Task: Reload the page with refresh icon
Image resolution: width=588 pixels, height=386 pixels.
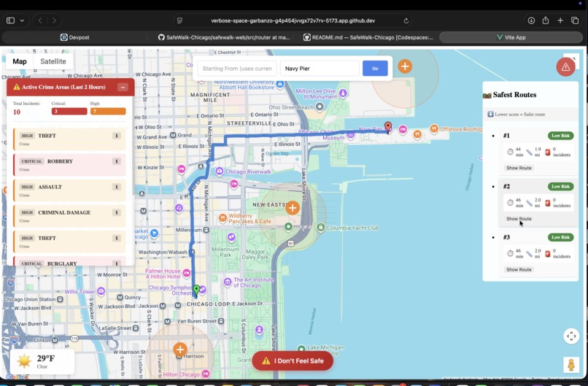Action: 406,20
